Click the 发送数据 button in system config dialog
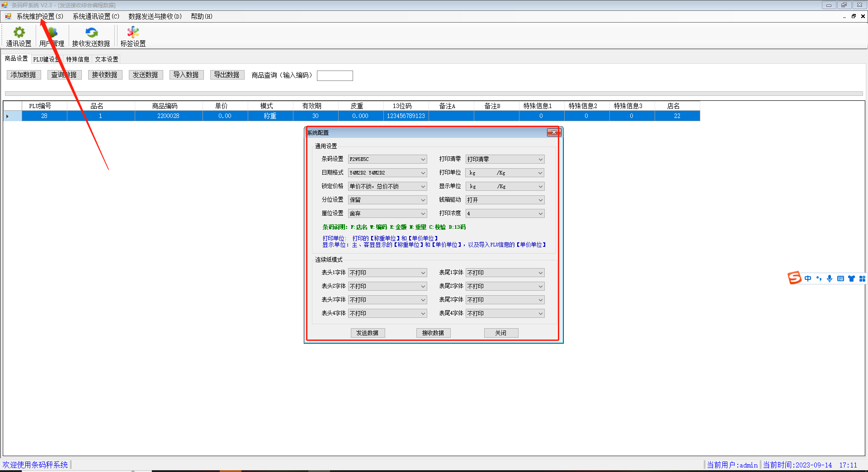The height and width of the screenshot is (472, 868). pos(368,333)
